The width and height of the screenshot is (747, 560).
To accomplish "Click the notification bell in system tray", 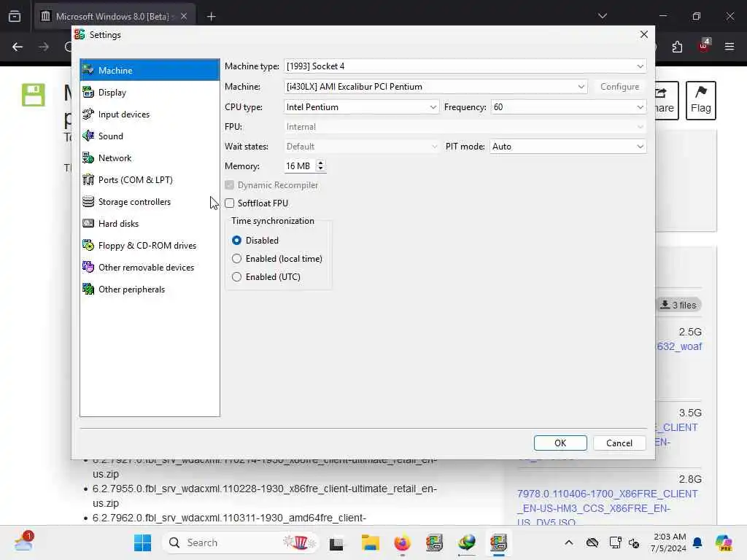I will (x=697, y=542).
